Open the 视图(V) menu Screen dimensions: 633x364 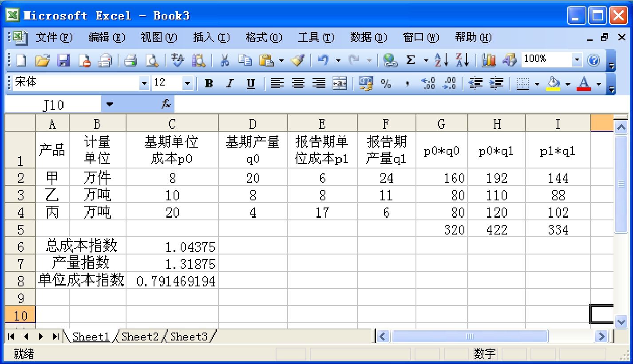(159, 38)
